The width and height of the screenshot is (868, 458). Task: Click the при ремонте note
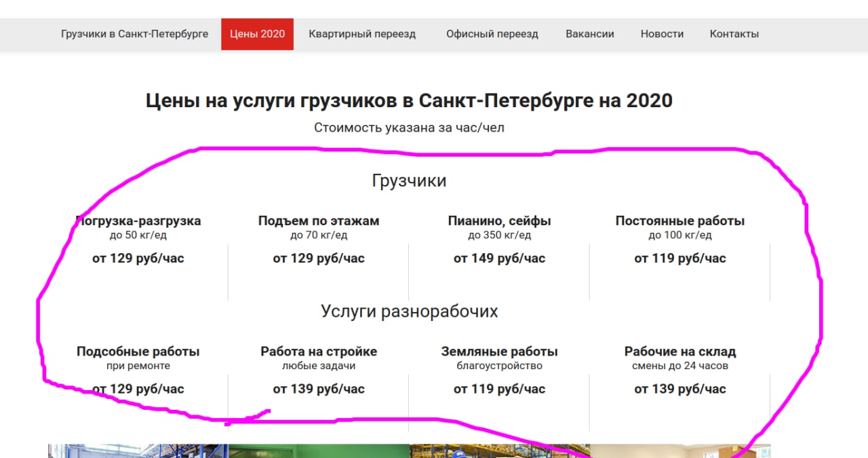[138, 366]
